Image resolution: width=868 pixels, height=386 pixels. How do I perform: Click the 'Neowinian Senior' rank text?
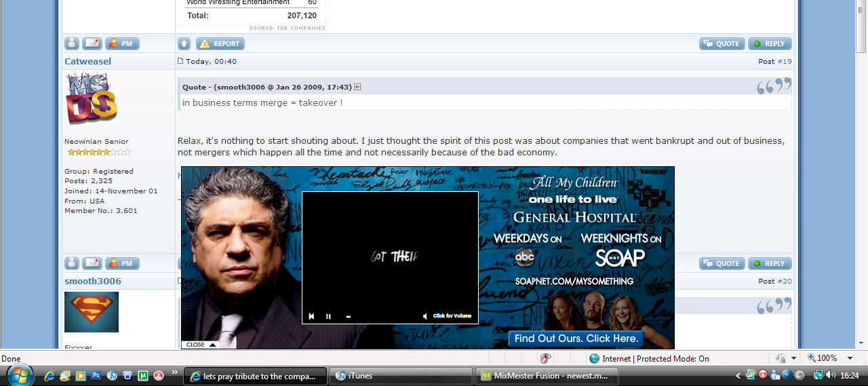pyautogui.click(x=96, y=142)
